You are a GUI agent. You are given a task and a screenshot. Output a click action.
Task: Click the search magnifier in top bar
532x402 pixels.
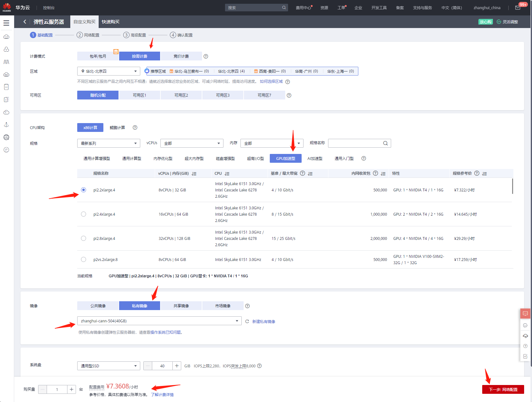284,8
